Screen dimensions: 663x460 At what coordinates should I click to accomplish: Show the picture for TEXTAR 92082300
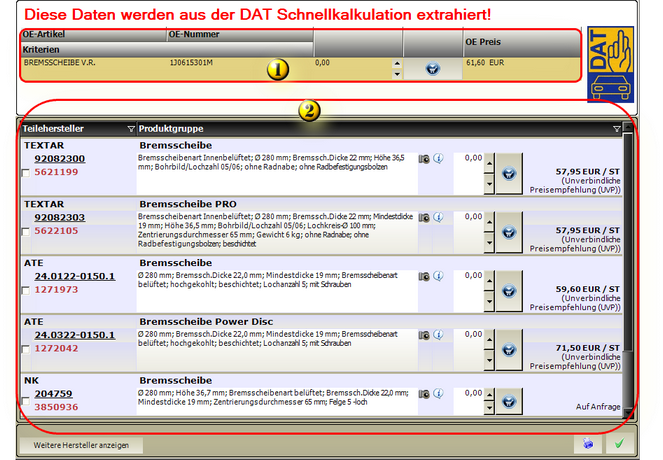point(424,159)
